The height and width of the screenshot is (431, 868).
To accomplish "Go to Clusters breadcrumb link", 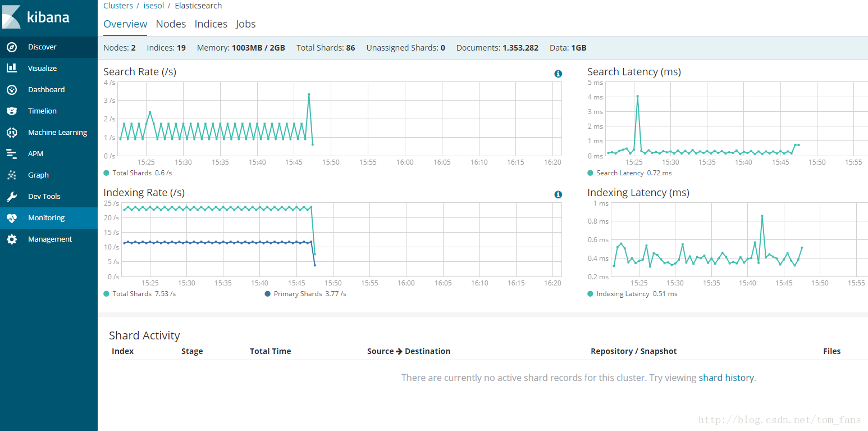I will (118, 6).
